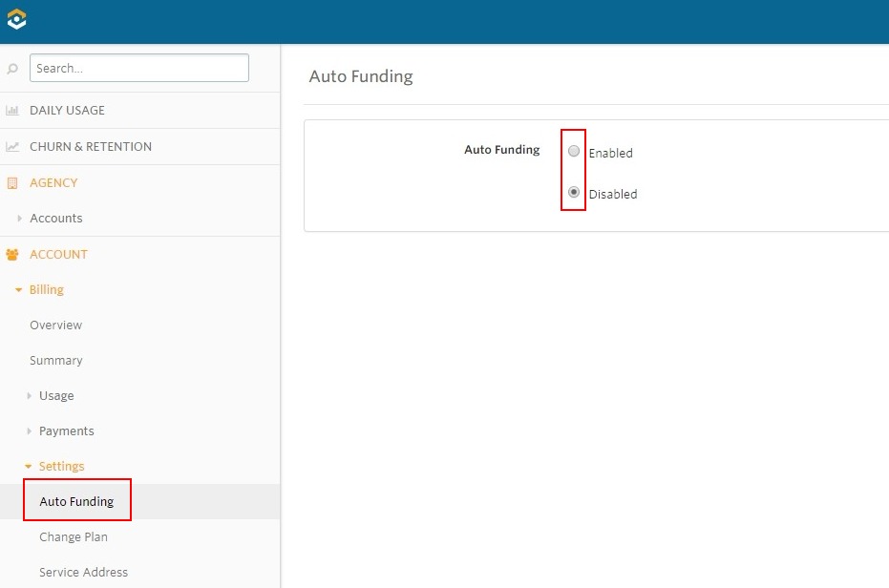
Task: Click the Agency building icon
Action: (11, 183)
